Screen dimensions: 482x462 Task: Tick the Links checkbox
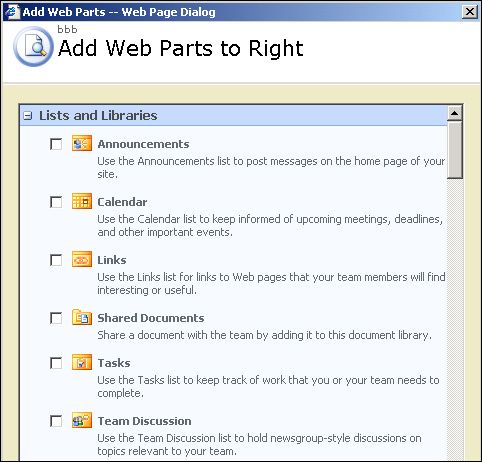click(x=56, y=260)
